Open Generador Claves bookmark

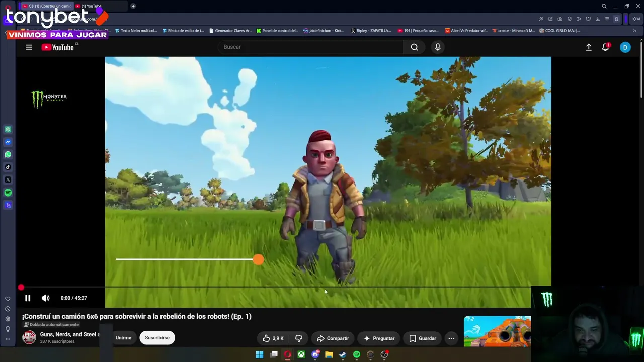[230, 31]
